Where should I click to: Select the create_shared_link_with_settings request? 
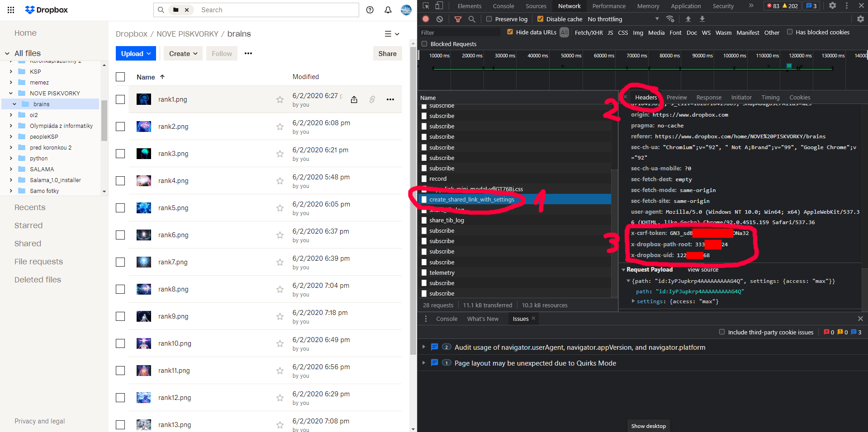click(x=515, y=199)
